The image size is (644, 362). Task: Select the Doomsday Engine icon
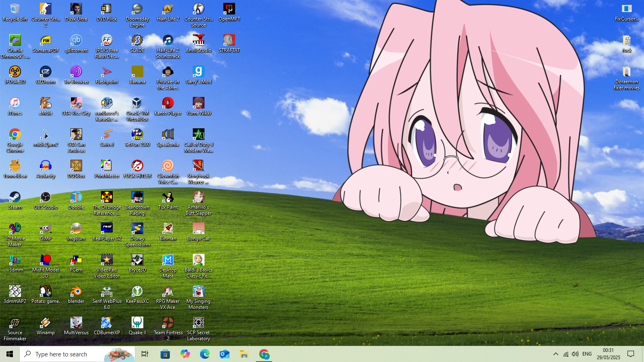point(137,15)
